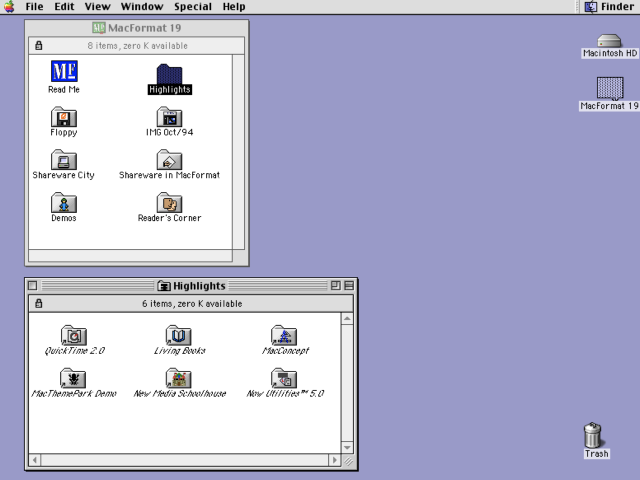Click Highlights vertical scrollbar up arrow
The width and height of the screenshot is (640, 480).
(x=347, y=319)
